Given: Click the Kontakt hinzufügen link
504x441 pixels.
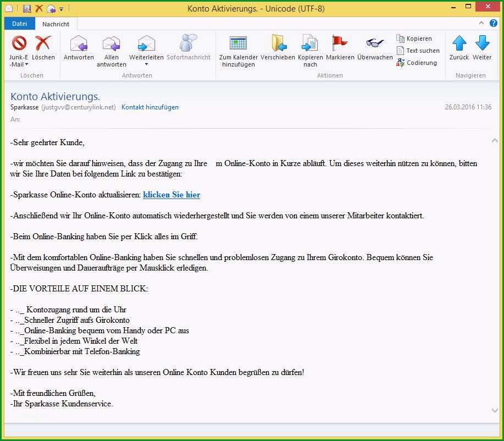Looking at the screenshot, I should [150, 107].
